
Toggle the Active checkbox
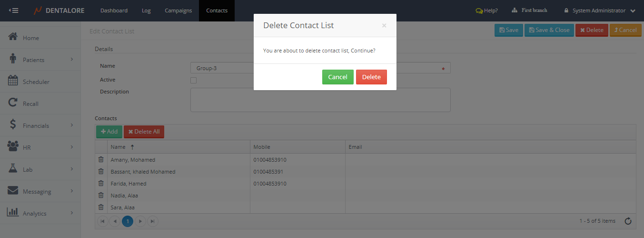coord(193,80)
